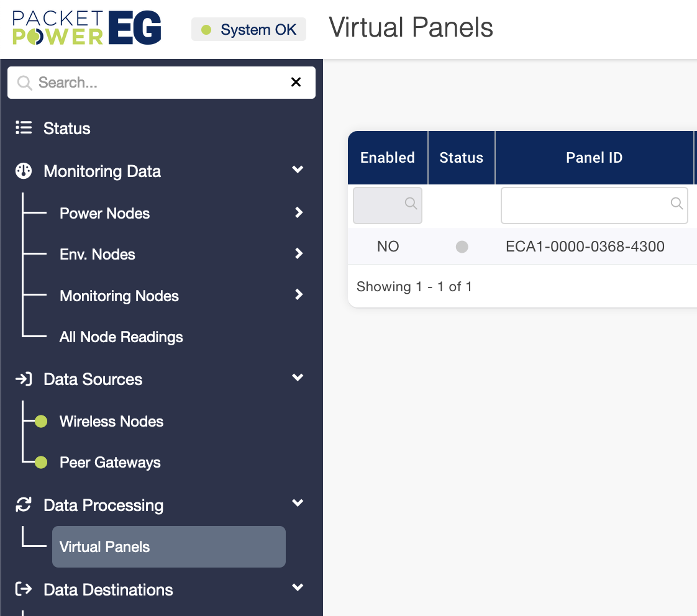Image resolution: width=697 pixels, height=616 pixels.
Task: Click the Data Processing refresh icon
Action: [x=24, y=505]
